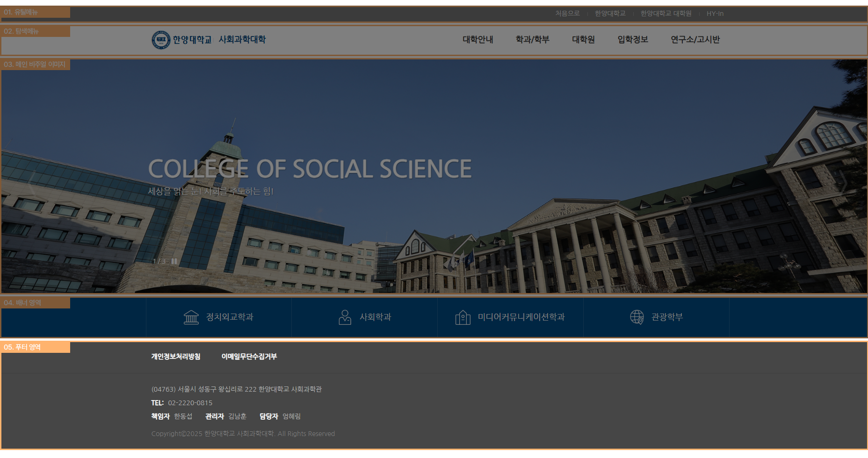Click the globe icon beside 관광학부

click(637, 317)
